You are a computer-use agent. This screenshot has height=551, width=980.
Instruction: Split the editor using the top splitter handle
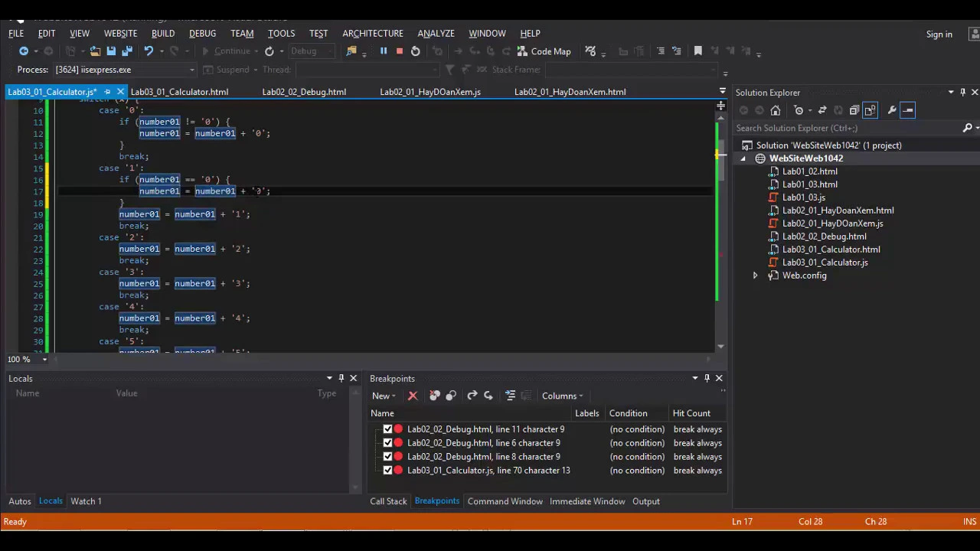[x=720, y=106]
